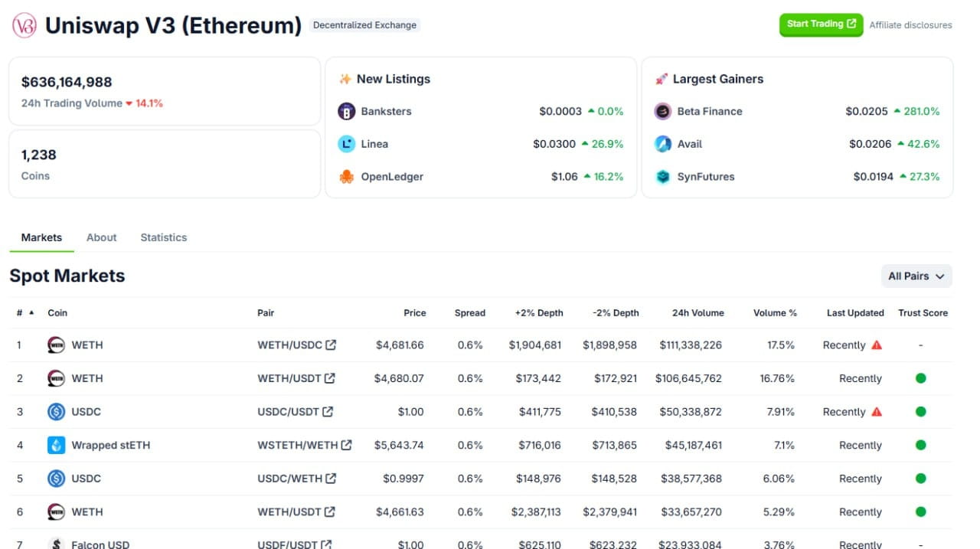Image resolution: width=980 pixels, height=549 pixels.
Task: Sort by the Coin column header
Action: [57, 312]
